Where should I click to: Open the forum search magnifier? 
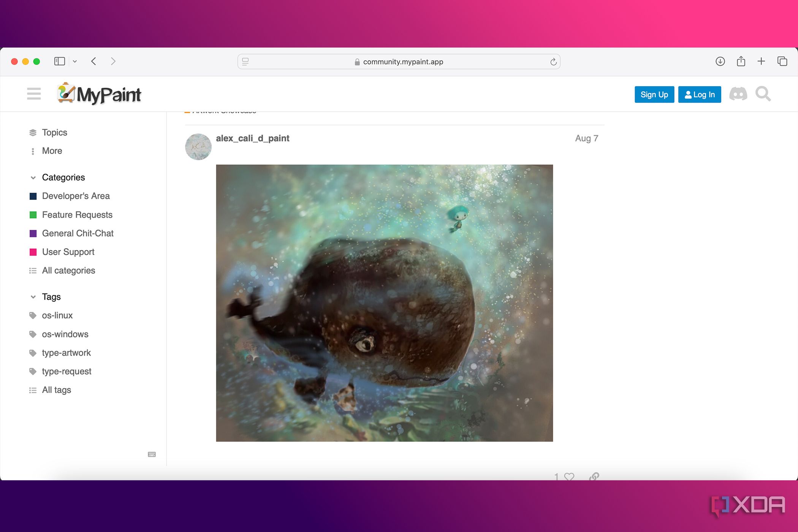(763, 94)
